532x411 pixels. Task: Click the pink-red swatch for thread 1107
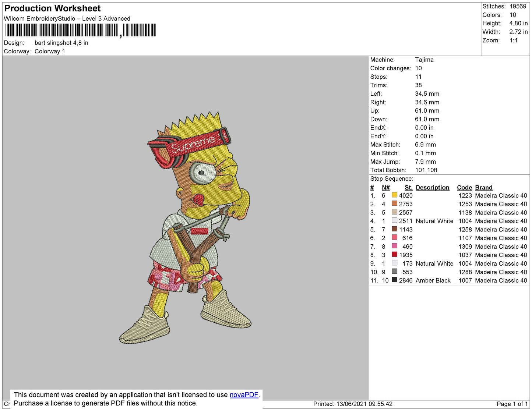point(394,237)
